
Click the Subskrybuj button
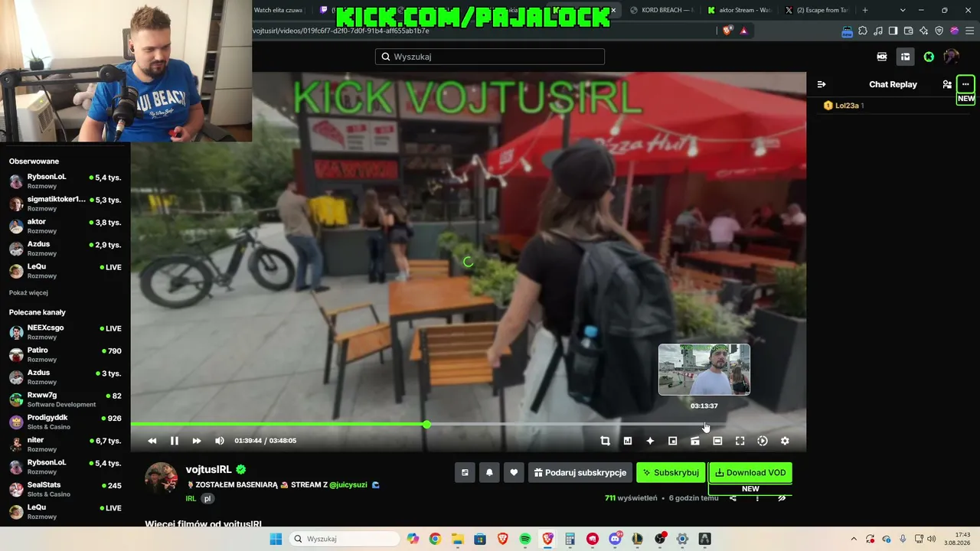[x=671, y=473]
